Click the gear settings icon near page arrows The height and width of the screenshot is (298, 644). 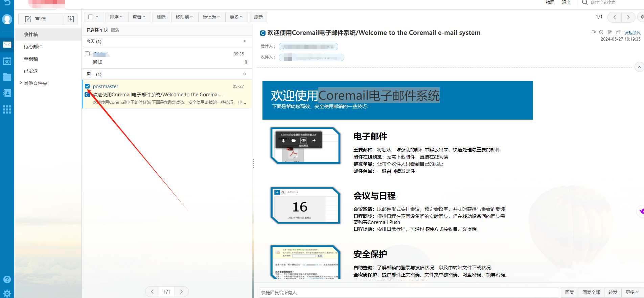tap(641, 17)
